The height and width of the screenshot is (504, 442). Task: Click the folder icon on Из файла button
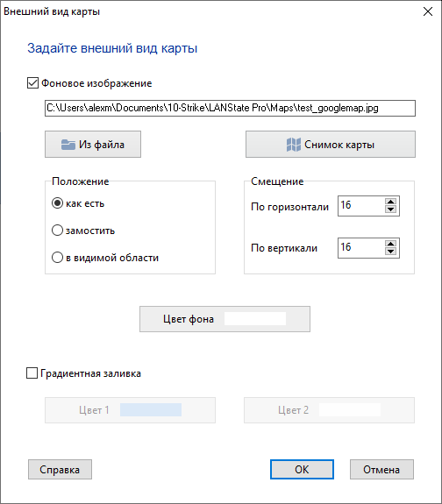[68, 145]
